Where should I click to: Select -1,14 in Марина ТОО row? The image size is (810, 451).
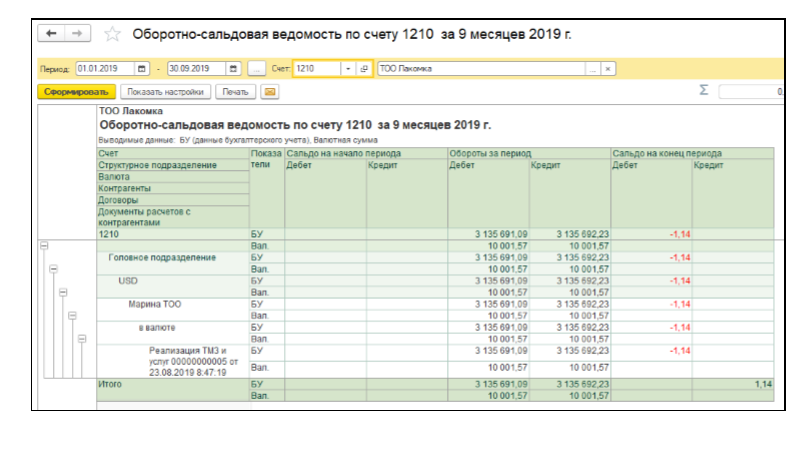[680, 304]
